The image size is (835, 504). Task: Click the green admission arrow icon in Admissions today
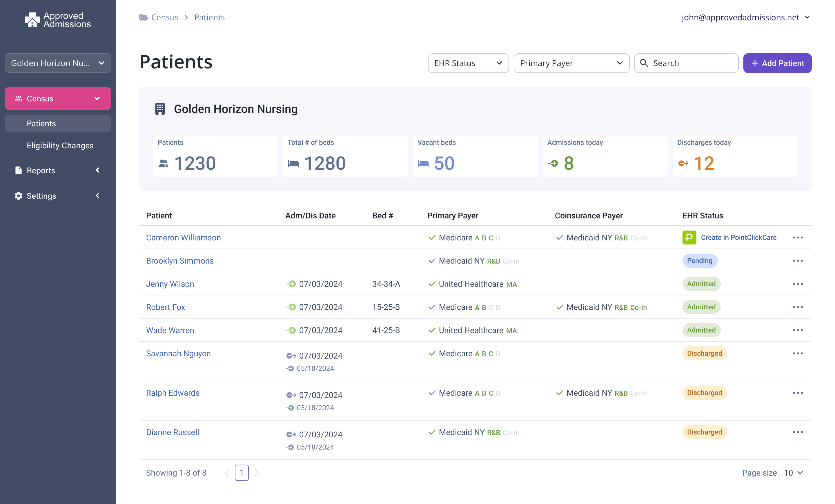(553, 163)
